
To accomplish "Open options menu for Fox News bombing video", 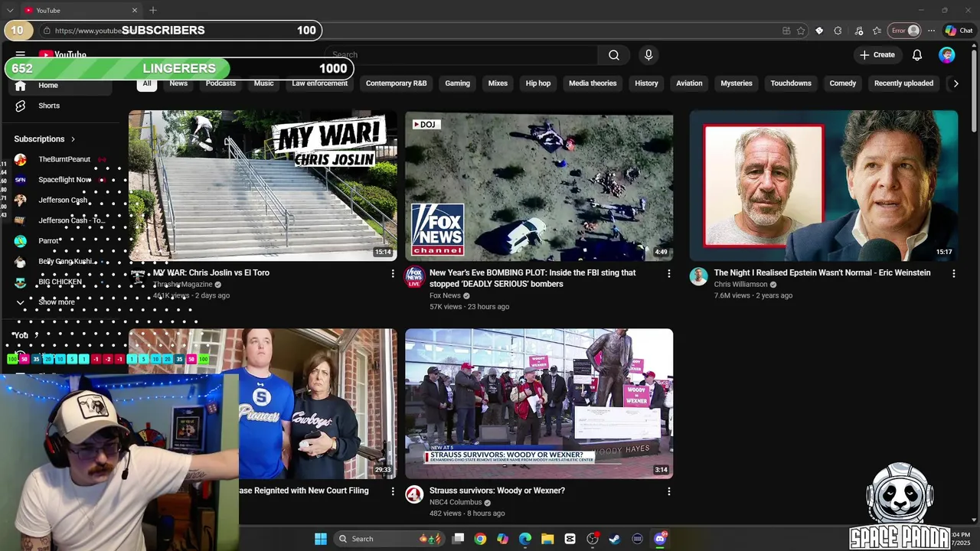I will click(669, 273).
